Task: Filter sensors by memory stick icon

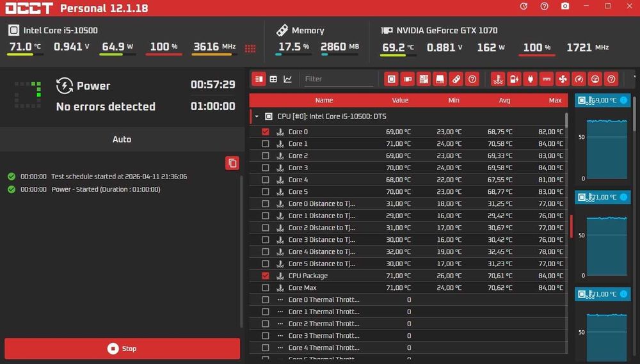Action: point(456,79)
